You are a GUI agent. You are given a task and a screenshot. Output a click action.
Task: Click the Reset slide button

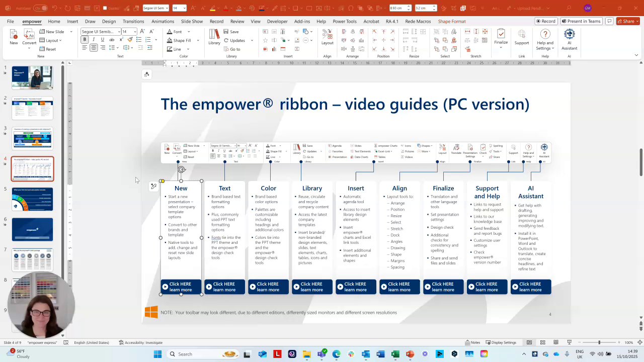coord(47,49)
